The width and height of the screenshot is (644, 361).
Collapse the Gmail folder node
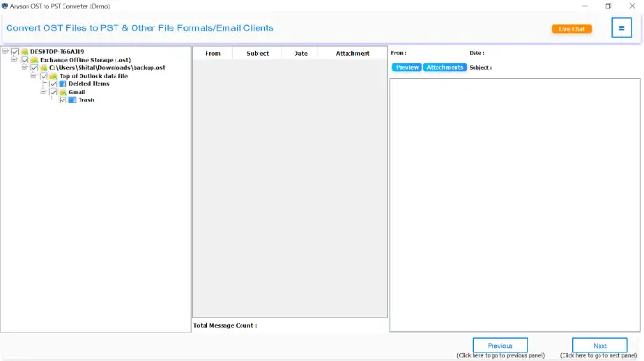(x=43, y=92)
